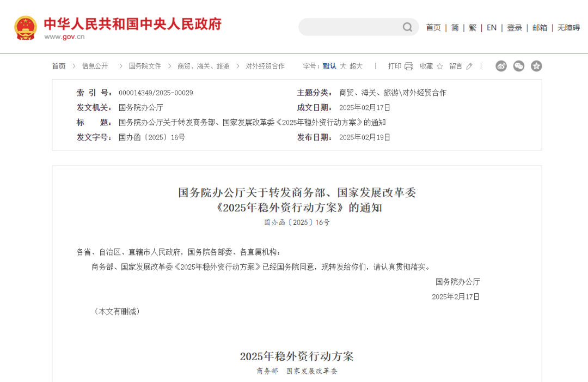The height and width of the screenshot is (382, 588).
Task: Click the search magnifier icon
Action: [407, 27]
